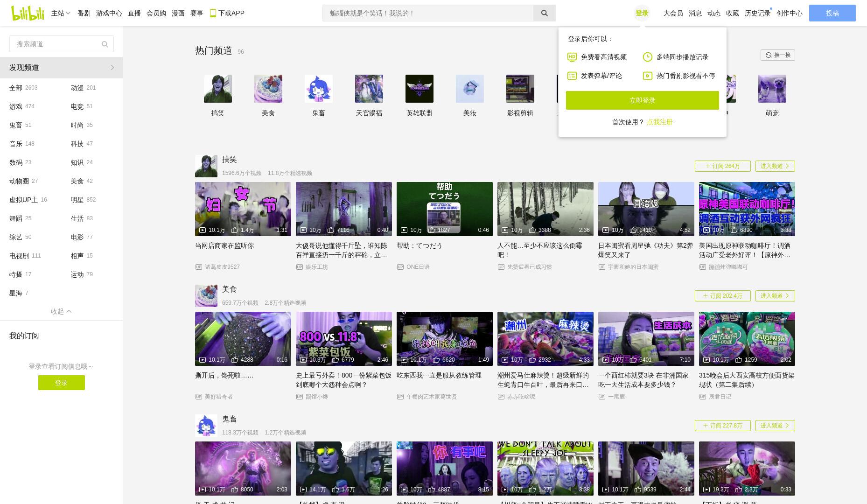This screenshot has height=504, width=867.
Task: Click the 鬼畜 section header avatar
Action: click(x=206, y=426)
